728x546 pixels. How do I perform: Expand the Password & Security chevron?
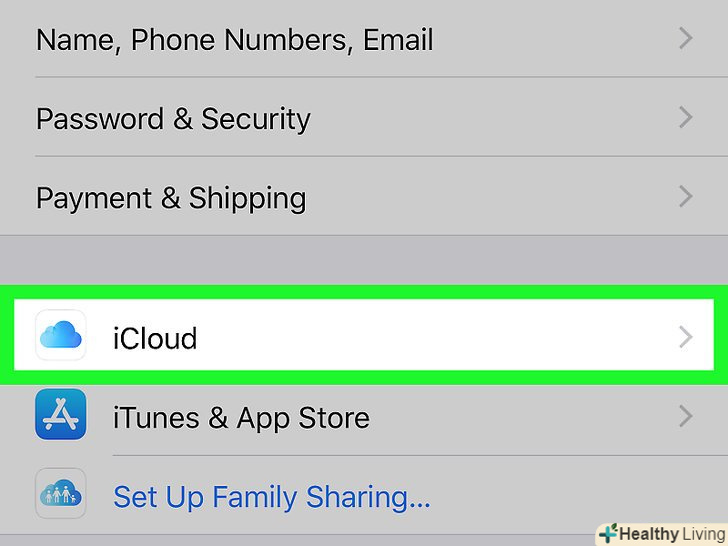[685, 118]
